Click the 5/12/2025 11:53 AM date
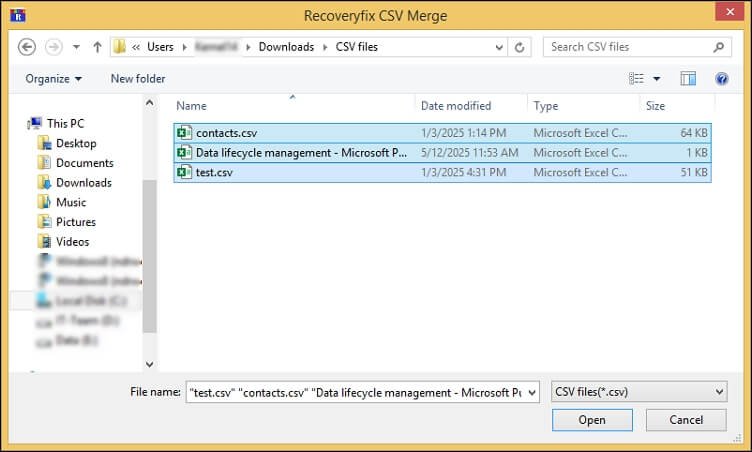The width and height of the screenshot is (752, 452). (470, 153)
